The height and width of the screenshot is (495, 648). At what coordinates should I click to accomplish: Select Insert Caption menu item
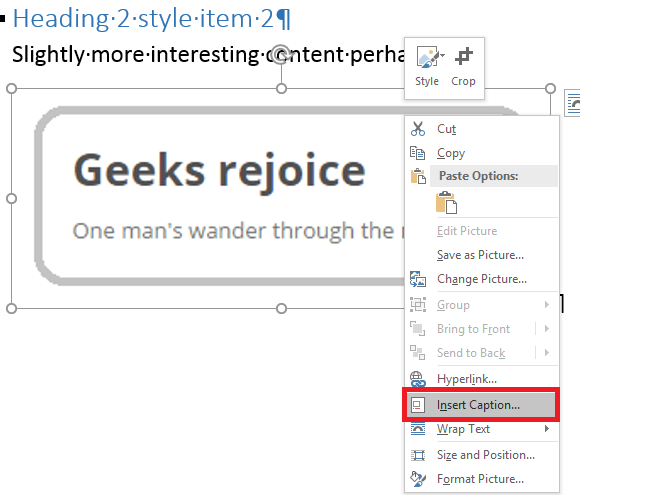pyautogui.click(x=478, y=405)
